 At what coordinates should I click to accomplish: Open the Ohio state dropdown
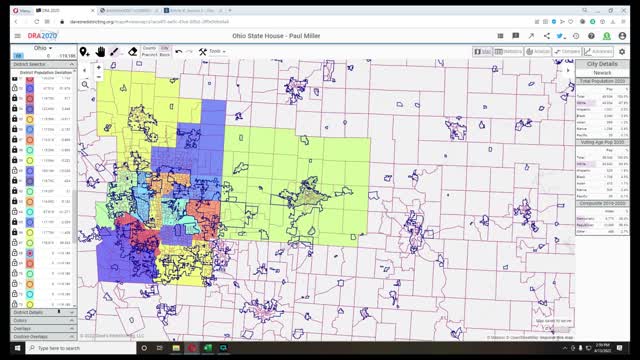[x=43, y=48]
